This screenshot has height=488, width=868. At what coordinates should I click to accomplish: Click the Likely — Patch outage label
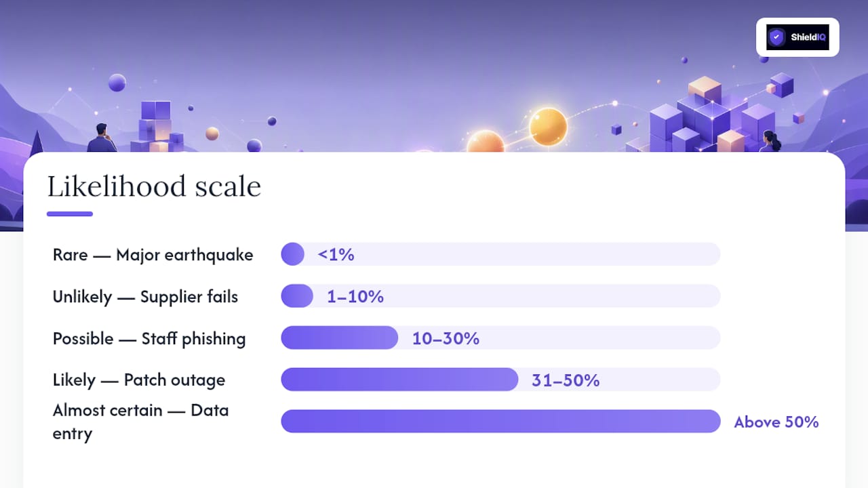(139, 380)
